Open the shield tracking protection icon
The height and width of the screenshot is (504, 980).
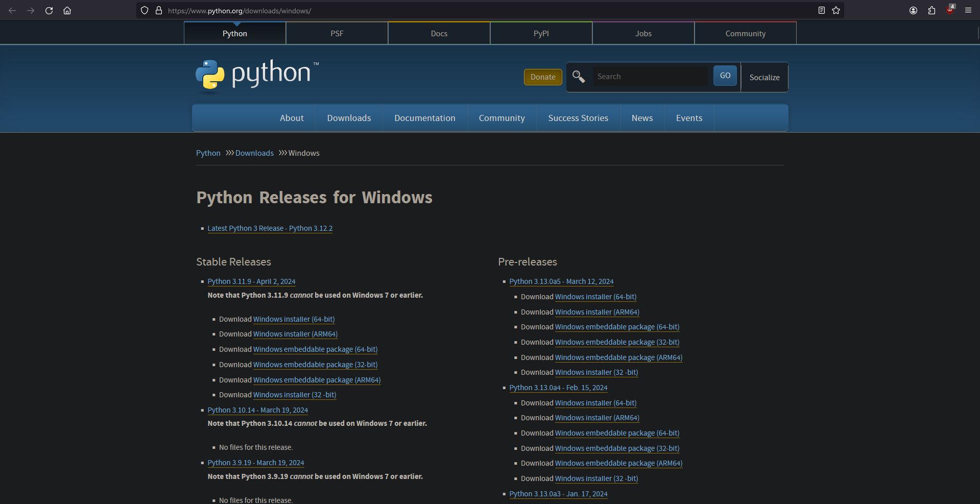(x=145, y=10)
